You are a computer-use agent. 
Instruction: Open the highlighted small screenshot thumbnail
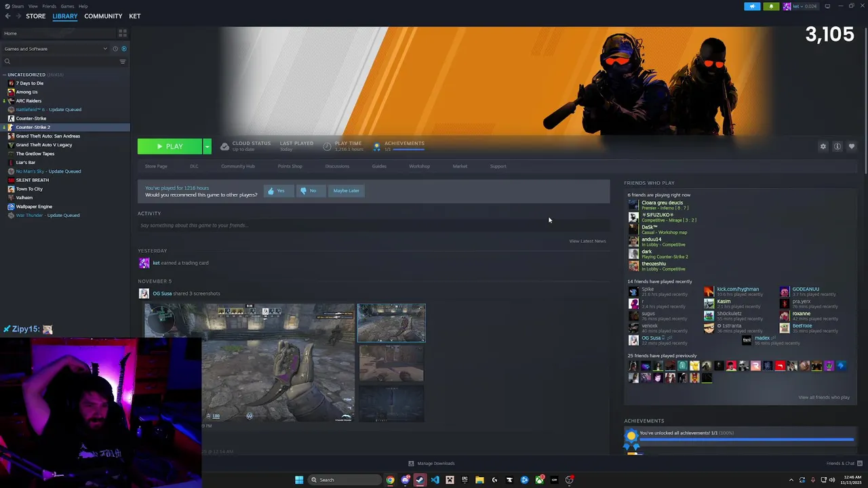pos(391,323)
